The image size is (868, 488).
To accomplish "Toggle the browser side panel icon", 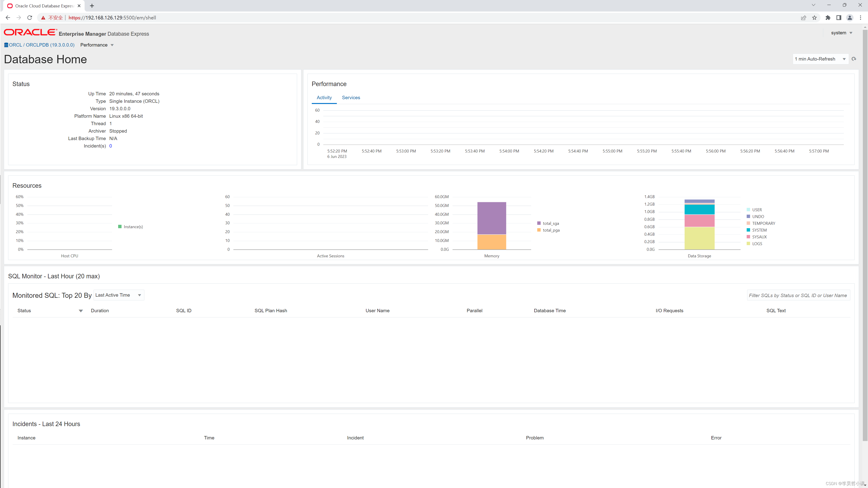I will click(x=839, y=18).
